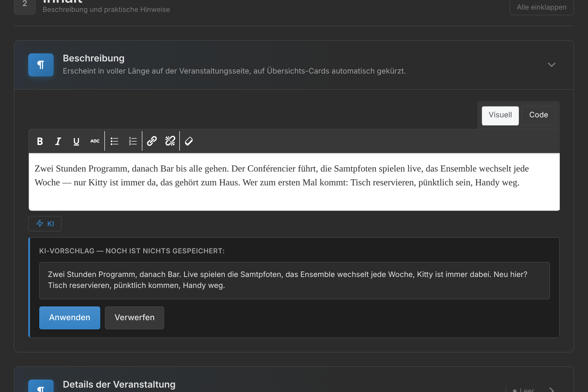The height and width of the screenshot is (392, 588).
Task: Click the 'KI-VORSCHLAG — NOCH IST NICHTS GESPEICHERT:' label
Action: (x=132, y=251)
